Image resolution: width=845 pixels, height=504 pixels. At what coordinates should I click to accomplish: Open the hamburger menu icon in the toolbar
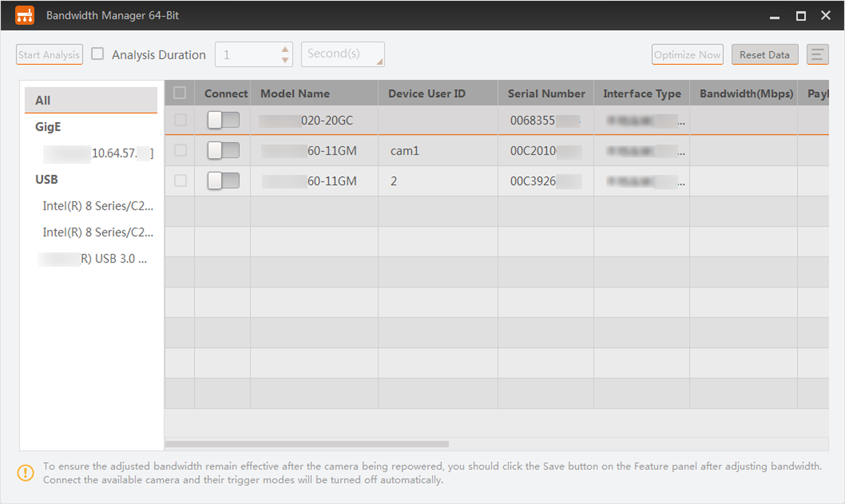(817, 54)
